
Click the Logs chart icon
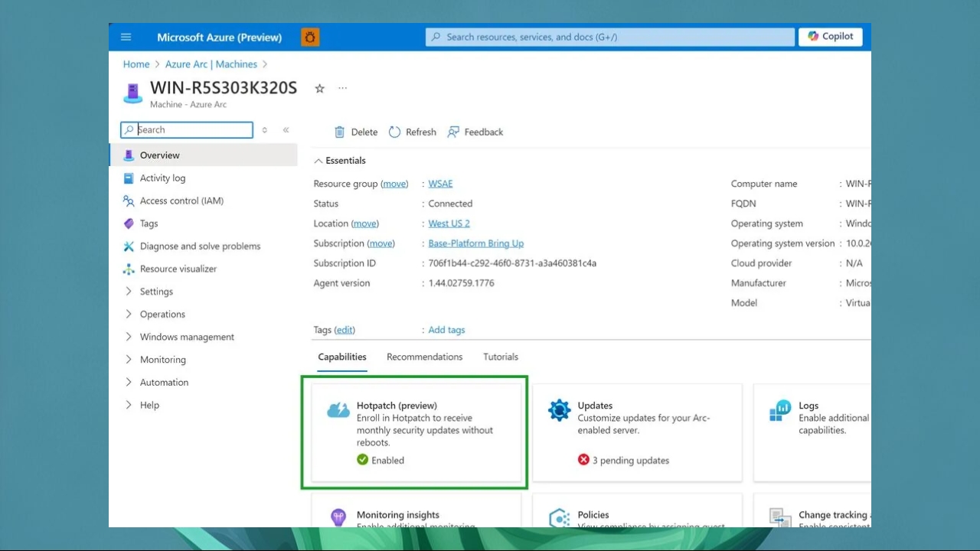click(x=780, y=411)
